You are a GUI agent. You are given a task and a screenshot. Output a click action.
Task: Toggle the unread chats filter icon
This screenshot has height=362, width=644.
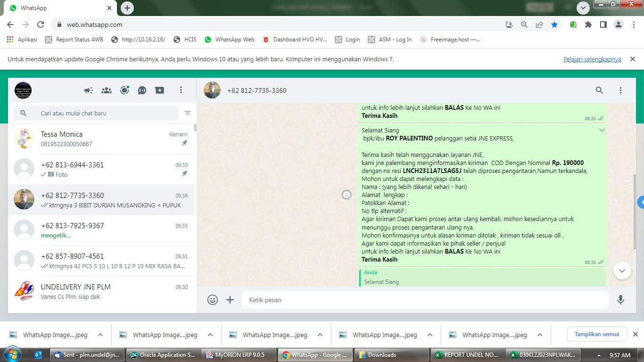click(188, 113)
